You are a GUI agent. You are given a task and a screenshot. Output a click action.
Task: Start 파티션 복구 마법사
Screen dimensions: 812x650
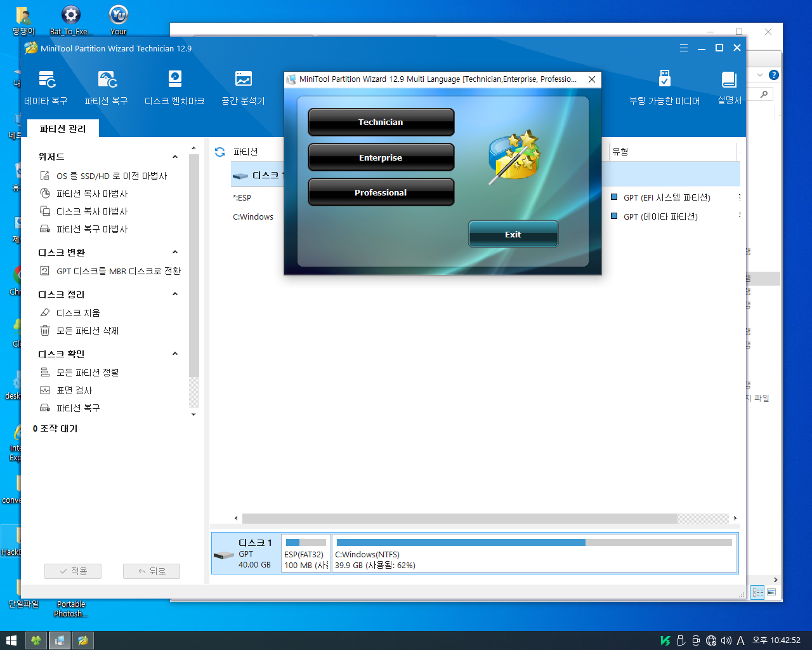(x=84, y=229)
